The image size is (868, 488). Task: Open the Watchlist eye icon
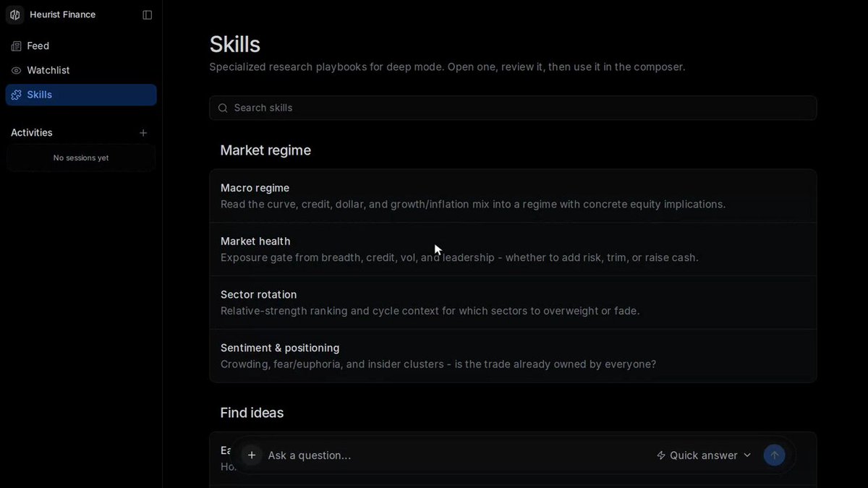pyautogui.click(x=17, y=71)
